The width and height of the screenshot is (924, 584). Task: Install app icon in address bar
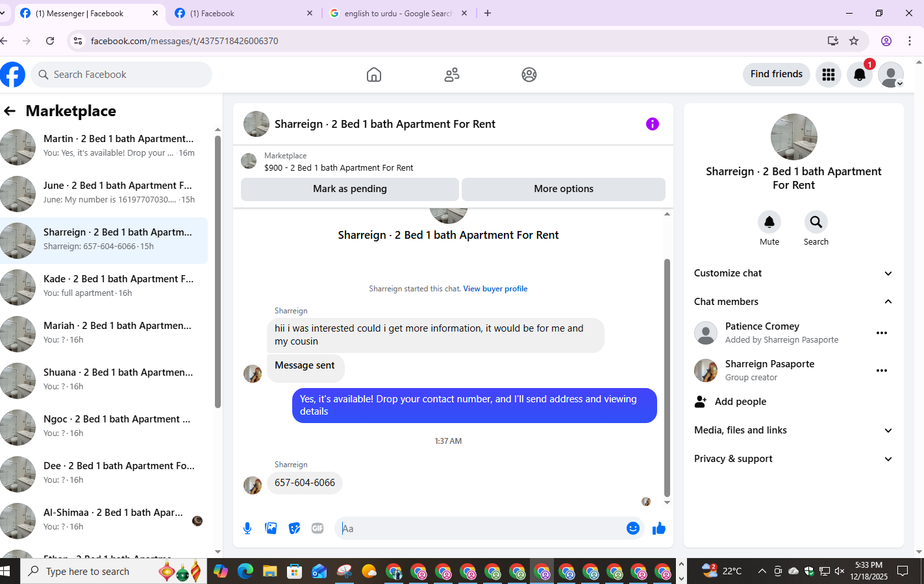coord(833,41)
